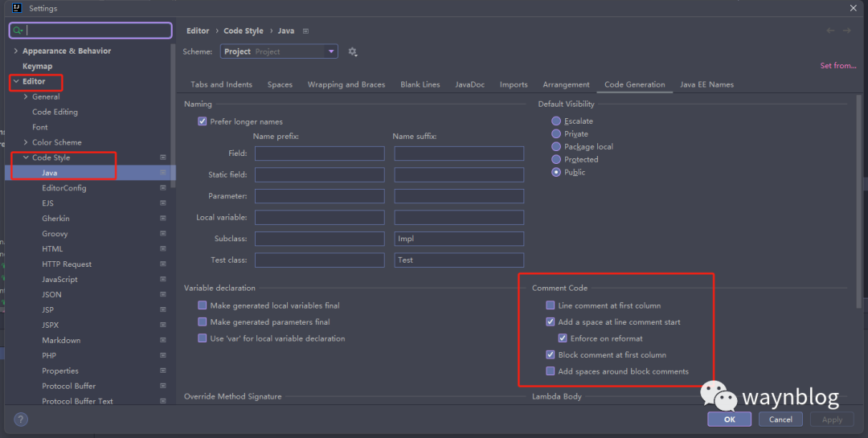
Task: Click the settings tree vertical scrollbar
Action: (173, 115)
